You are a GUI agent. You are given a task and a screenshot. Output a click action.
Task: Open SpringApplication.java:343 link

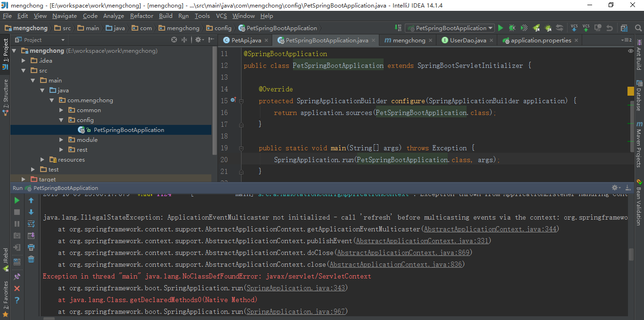tap(296, 288)
